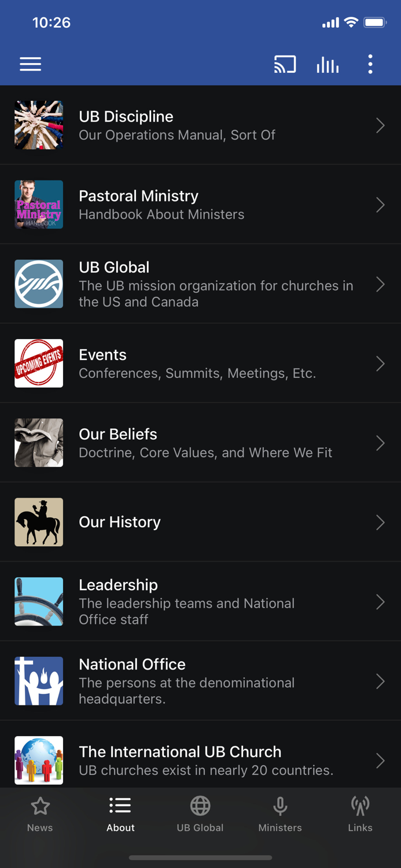Open the three-dot overflow menu
The width and height of the screenshot is (401, 868).
pos(370,64)
